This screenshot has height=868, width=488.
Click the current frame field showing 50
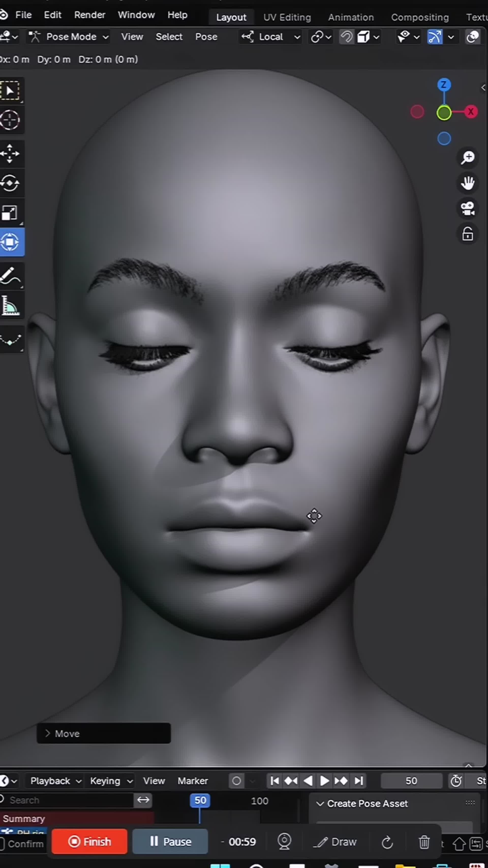(411, 781)
